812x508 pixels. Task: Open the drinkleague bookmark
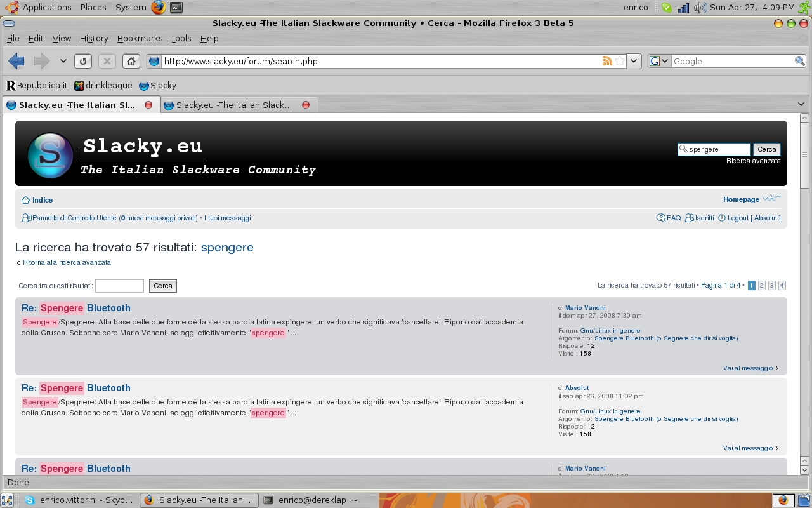point(103,85)
